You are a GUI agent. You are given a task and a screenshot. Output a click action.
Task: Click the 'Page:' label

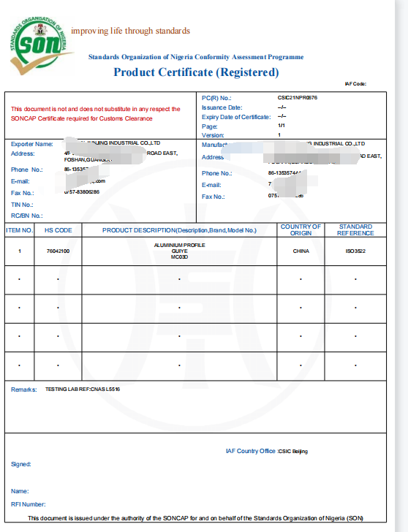(209, 126)
